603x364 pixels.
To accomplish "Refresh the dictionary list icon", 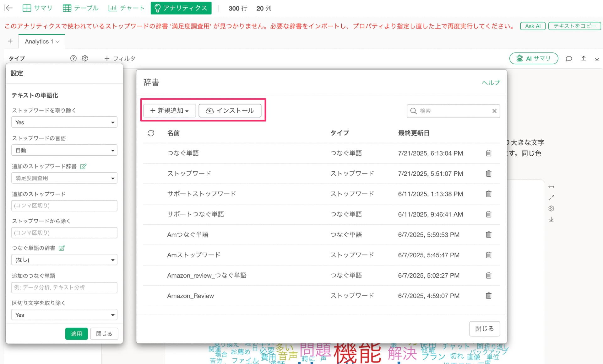I will [151, 133].
